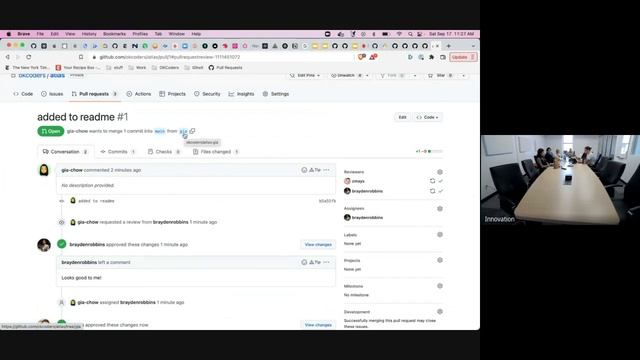Screen dimensions: 640x360
Task: Copy the head branch name icon
Action: (x=192, y=131)
